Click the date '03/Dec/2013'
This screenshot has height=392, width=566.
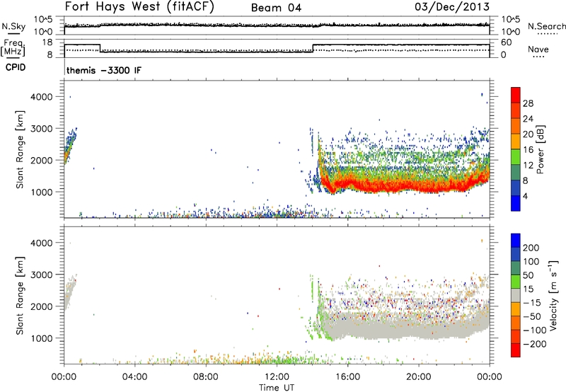[452, 6]
